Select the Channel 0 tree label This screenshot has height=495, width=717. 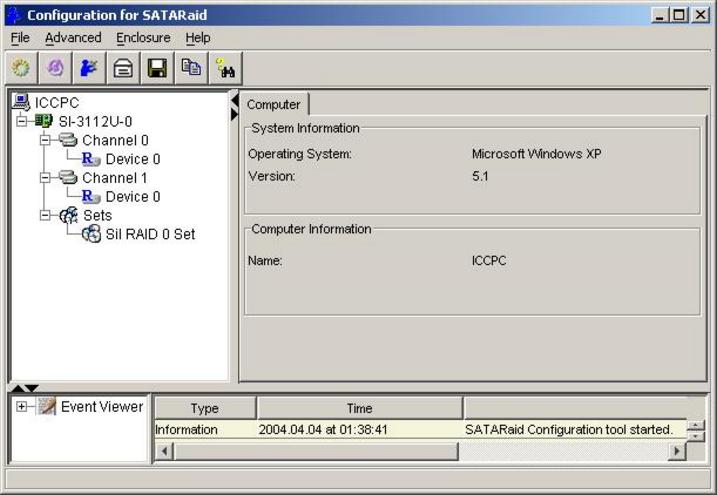point(115,140)
